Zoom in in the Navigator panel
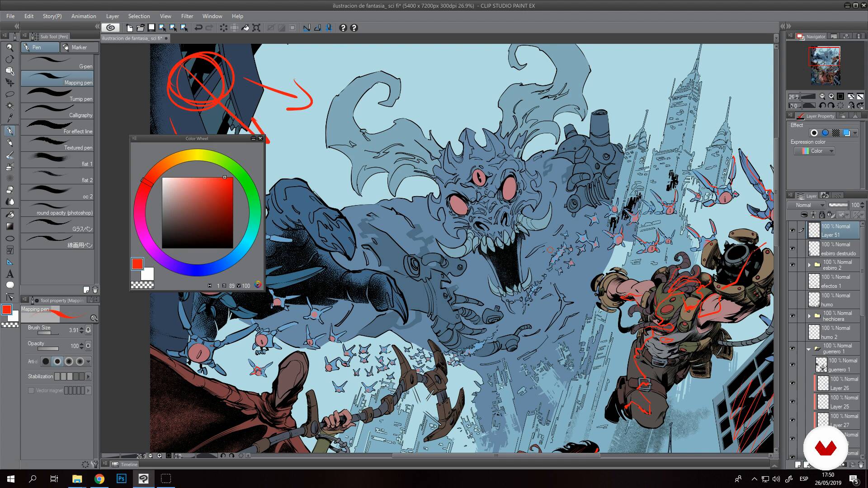Screen dimensions: 868x488 point(831,96)
